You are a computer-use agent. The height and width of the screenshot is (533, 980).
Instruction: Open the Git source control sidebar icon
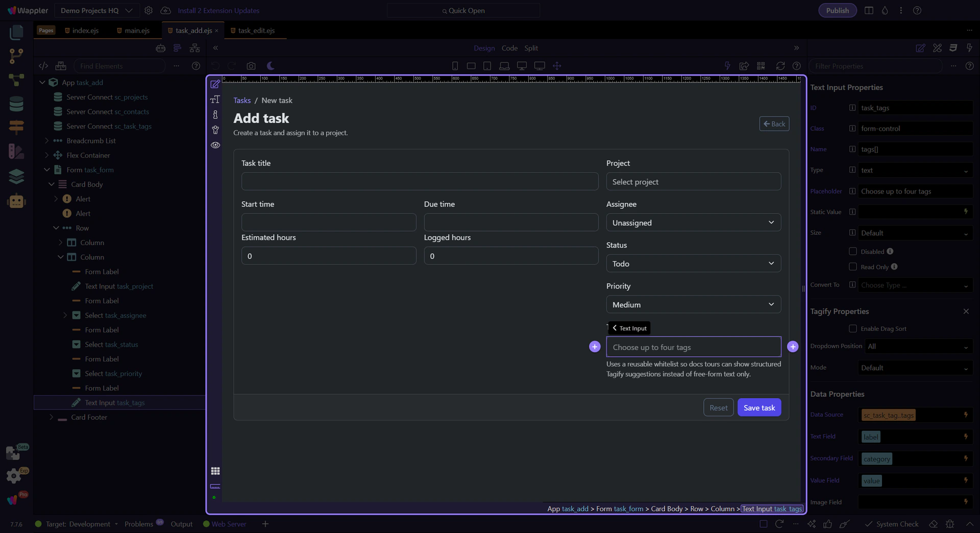click(x=16, y=56)
